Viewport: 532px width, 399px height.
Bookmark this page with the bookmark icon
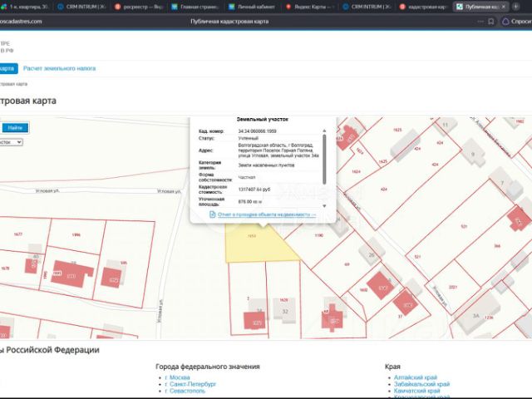click(491, 22)
